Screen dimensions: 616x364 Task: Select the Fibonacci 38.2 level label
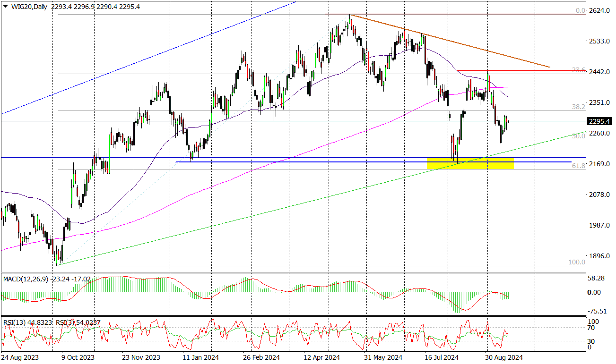(x=579, y=107)
